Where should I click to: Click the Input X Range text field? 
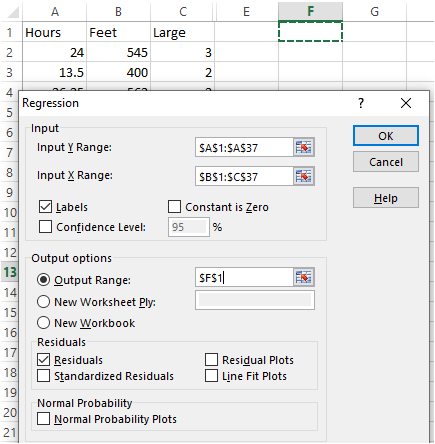[x=244, y=176]
